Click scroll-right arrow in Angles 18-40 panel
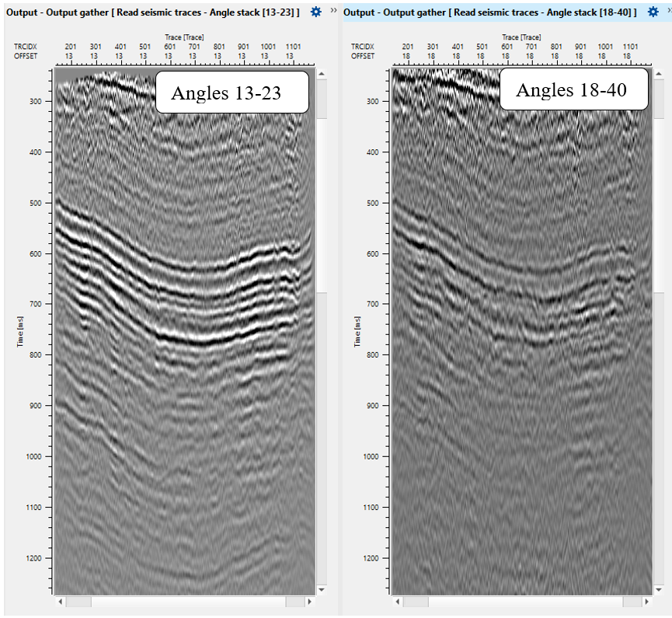672x618 pixels. pos(646,602)
